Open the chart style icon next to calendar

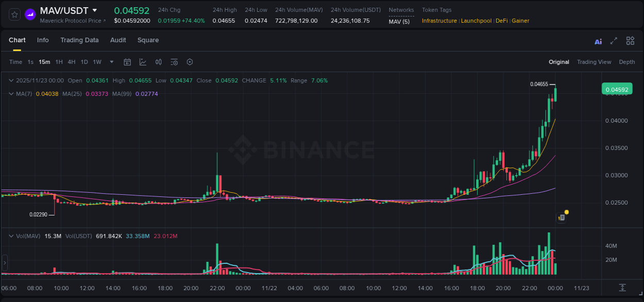click(x=143, y=62)
